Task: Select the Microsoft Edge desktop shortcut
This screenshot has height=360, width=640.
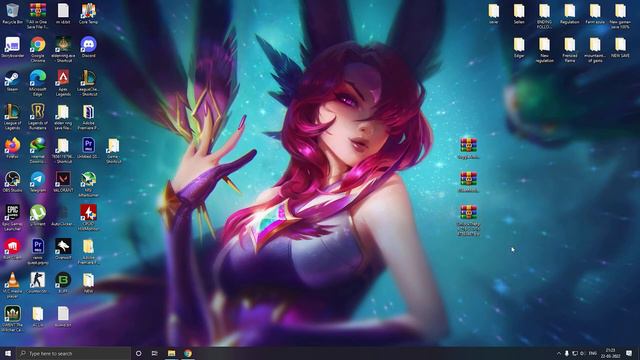Action: [x=38, y=83]
